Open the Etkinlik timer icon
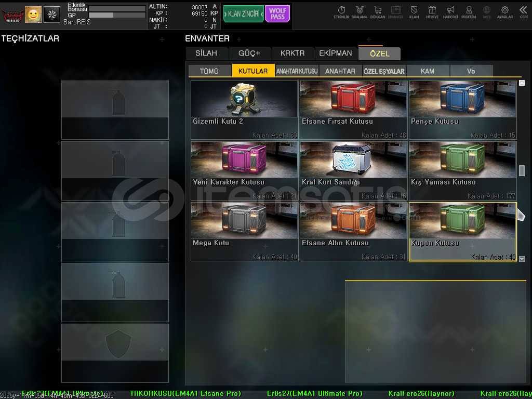Viewport: 532px width, 399px height. [341, 12]
